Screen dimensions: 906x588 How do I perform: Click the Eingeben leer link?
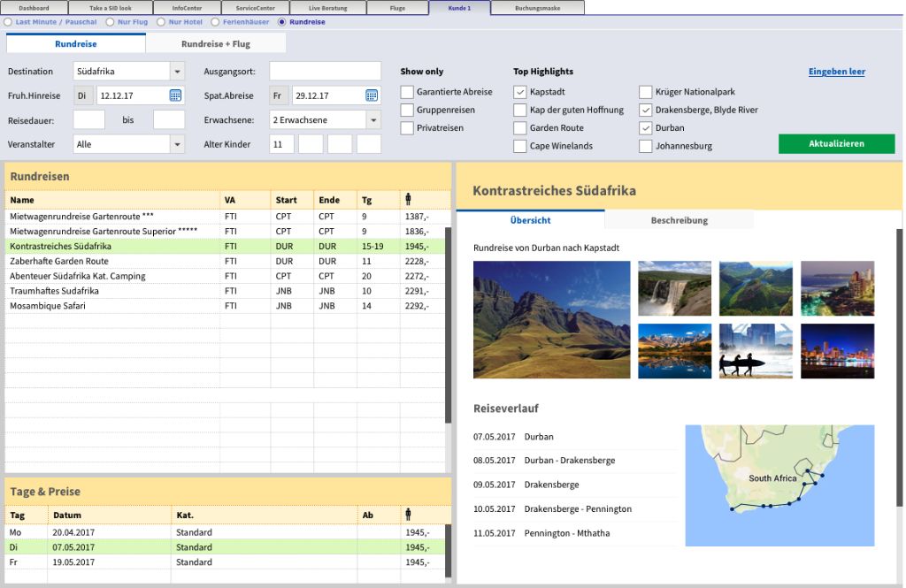pyautogui.click(x=836, y=72)
